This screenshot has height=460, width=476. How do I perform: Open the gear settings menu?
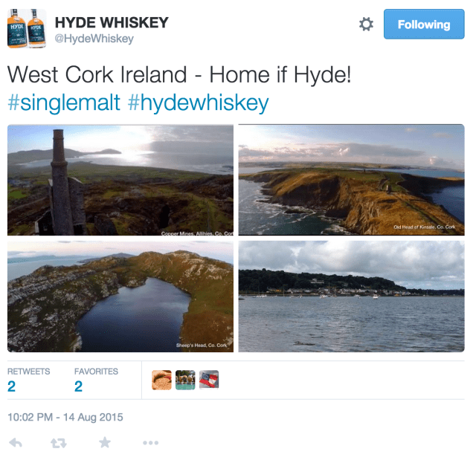coord(366,25)
